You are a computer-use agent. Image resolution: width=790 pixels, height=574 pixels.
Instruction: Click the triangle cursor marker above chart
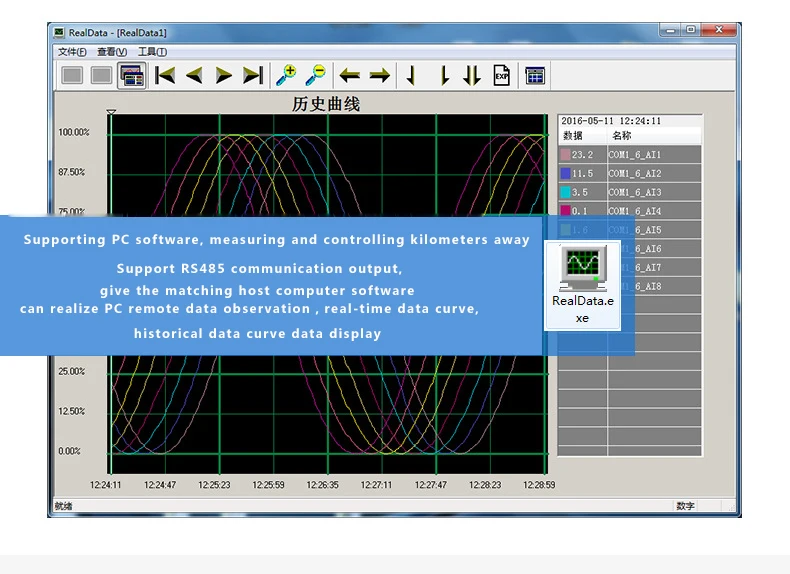coord(111,112)
